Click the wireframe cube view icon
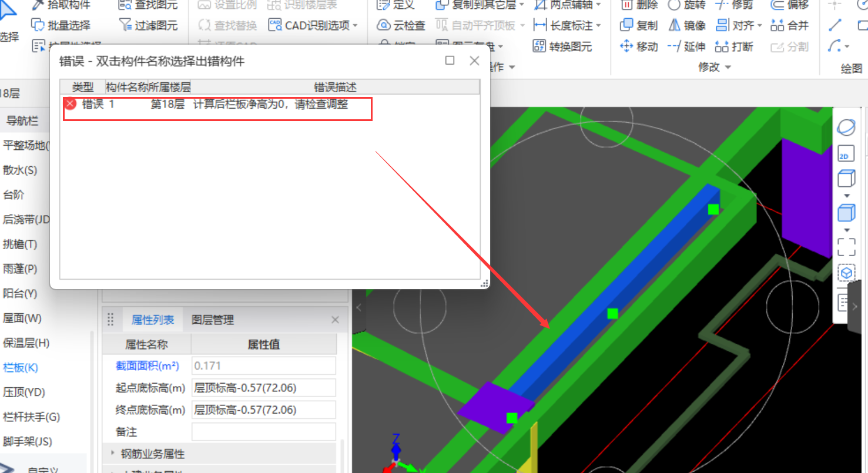 click(x=846, y=179)
